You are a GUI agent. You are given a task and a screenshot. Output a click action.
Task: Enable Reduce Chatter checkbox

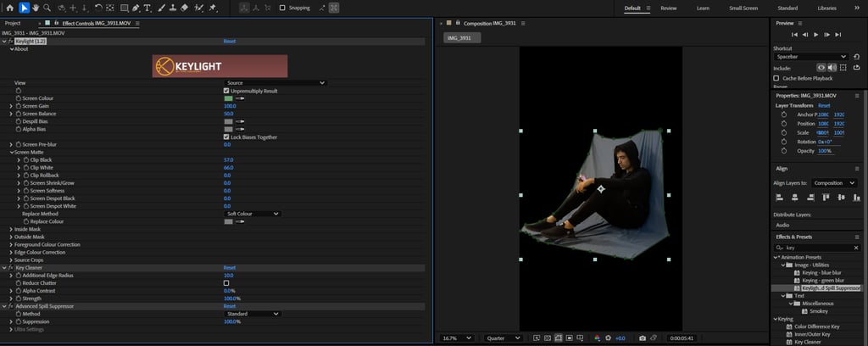[x=225, y=283]
